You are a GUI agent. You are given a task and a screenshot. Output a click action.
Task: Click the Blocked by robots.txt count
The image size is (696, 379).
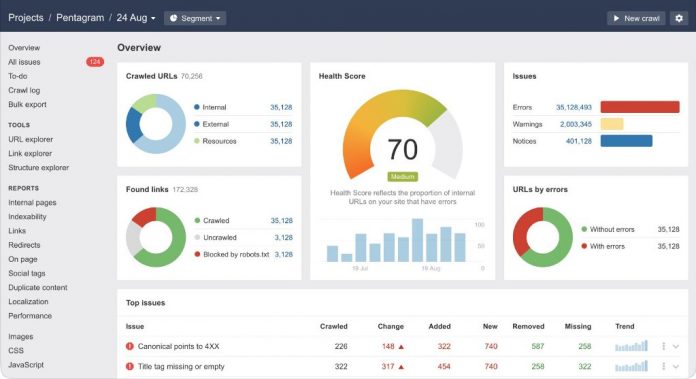(x=283, y=254)
